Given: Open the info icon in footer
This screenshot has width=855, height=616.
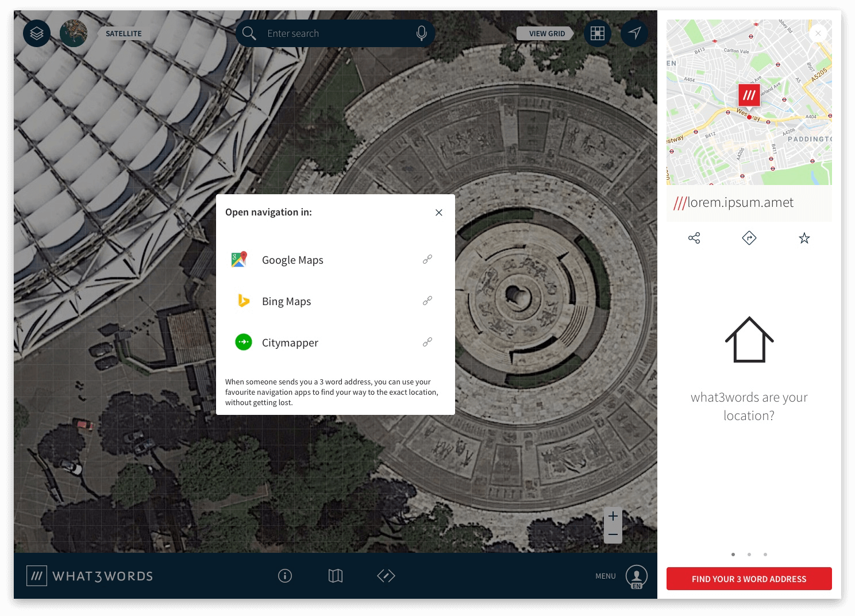Looking at the screenshot, I should pos(285,576).
